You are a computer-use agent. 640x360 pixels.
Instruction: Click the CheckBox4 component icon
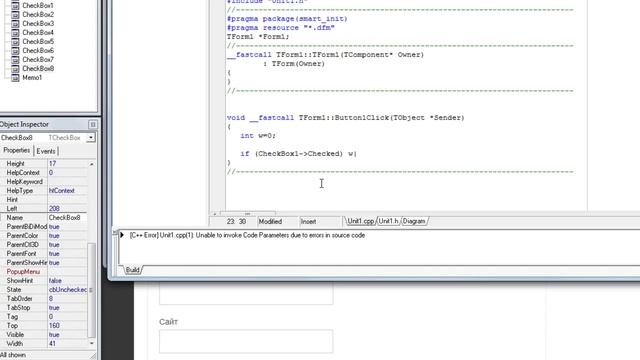coord(15,33)
